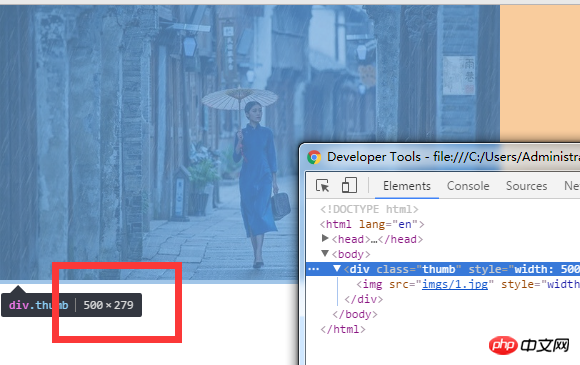Select the img element row
This screenshot has height=365, width=580.
(x=468, y=284)
